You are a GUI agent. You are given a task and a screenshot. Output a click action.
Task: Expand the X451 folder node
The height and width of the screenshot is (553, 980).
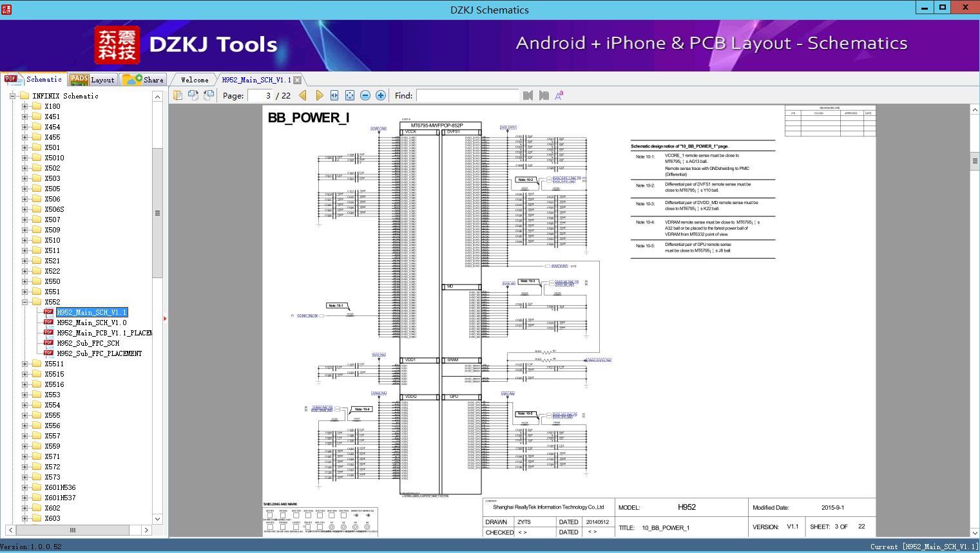coord(24,117)
